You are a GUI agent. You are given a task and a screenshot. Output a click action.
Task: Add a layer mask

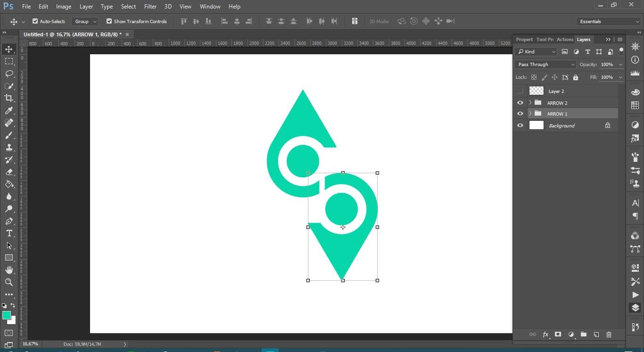point(558,335)
